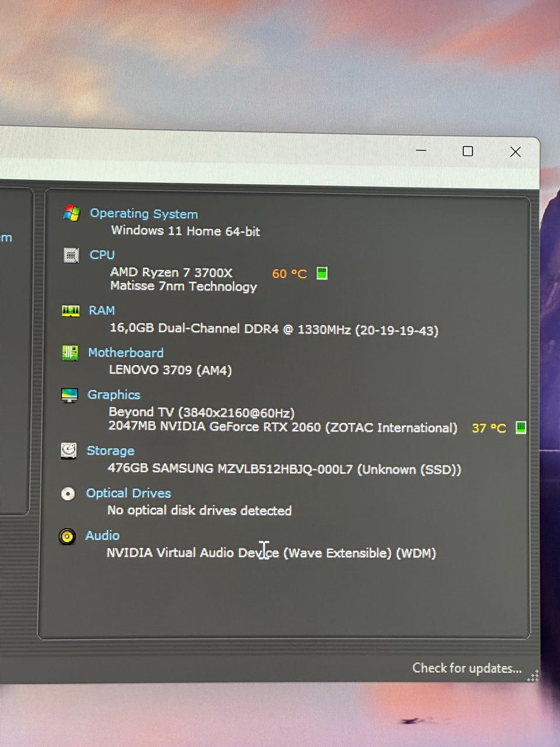Click the green RAM stick icon
Viewport: 560px width, 747px height.
71,310
